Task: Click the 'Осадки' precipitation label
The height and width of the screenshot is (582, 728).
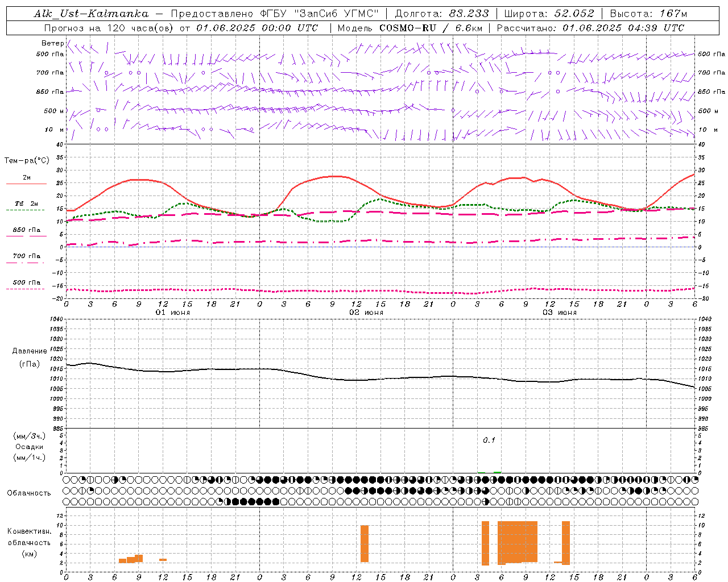Action: [29, 447]
